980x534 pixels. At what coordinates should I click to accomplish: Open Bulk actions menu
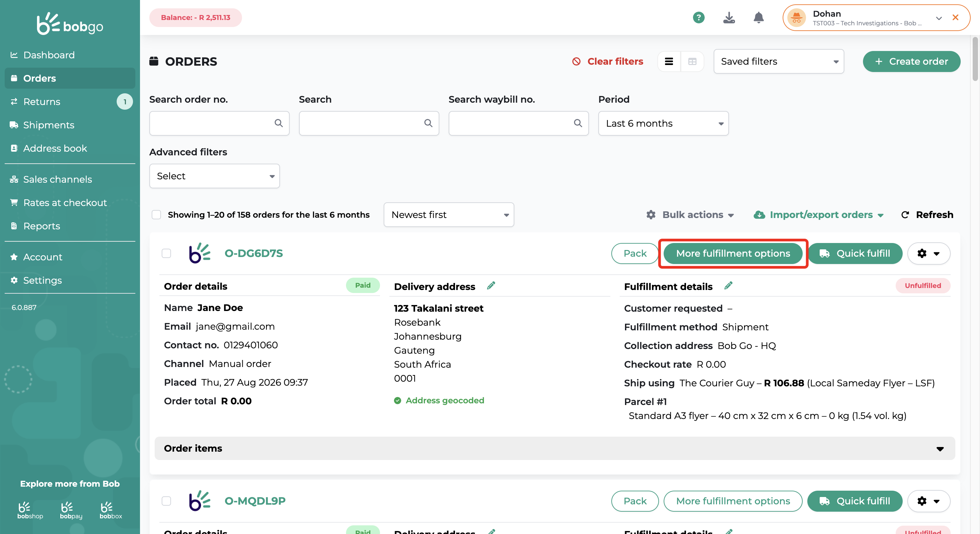click(690, 215)
